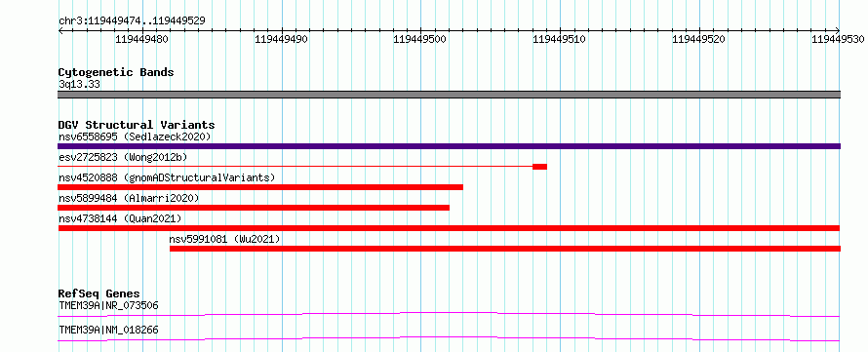Image resolution: width=868 pixels, height=352 pixels.
Task: Select the red nsv5899484 variant bar
Action: click(x=254, y=208)
